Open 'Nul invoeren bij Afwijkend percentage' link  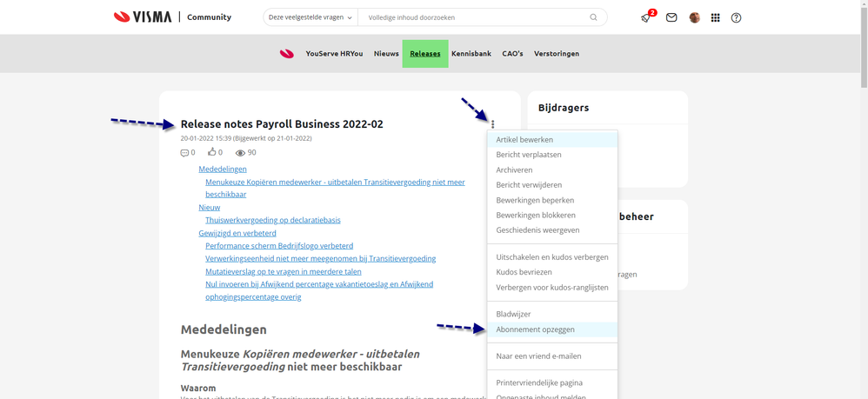click(319, 290)
